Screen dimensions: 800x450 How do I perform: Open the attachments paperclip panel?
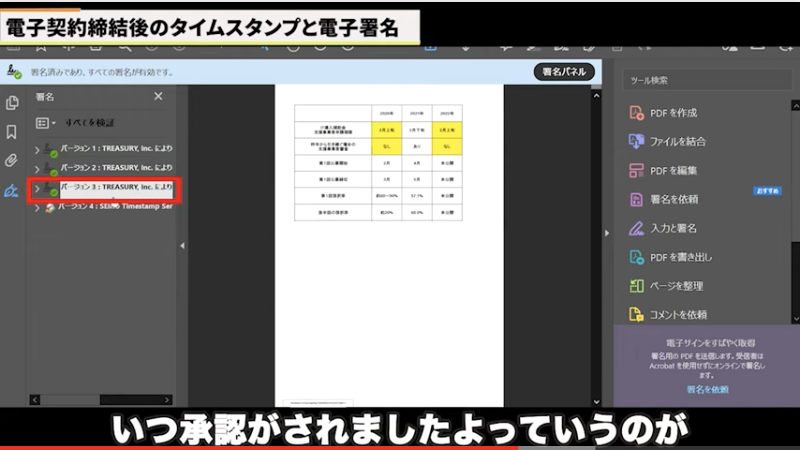[13, 160]
